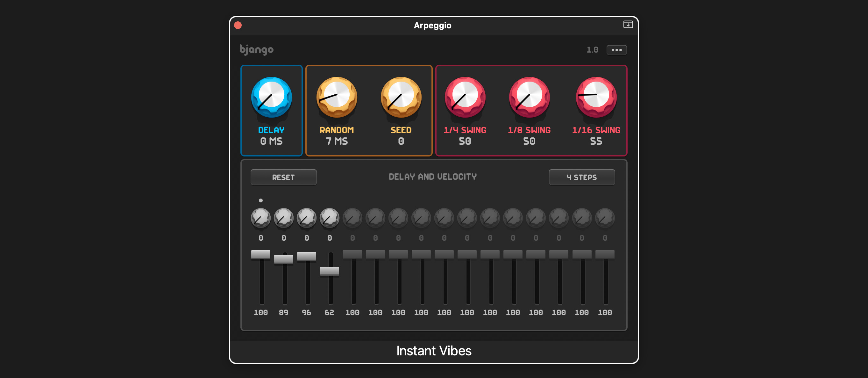Click the ninth step velocity fader

point(444,255)
